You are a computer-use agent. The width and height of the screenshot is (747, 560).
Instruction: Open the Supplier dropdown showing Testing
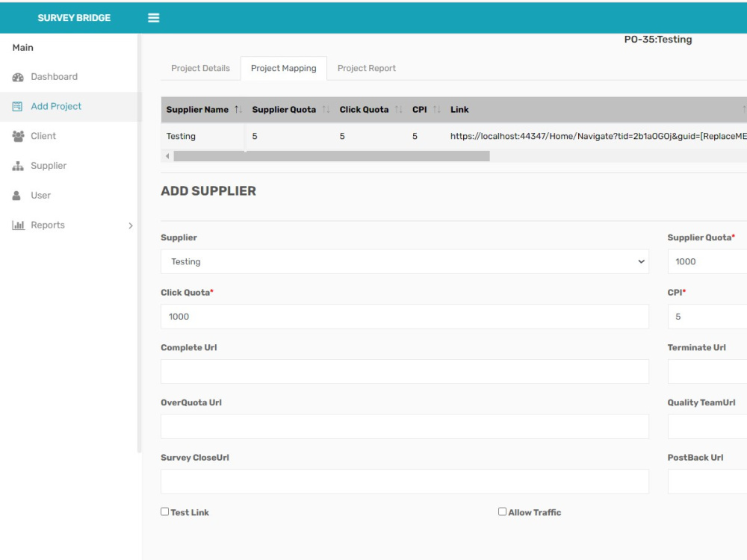[405, 261]
